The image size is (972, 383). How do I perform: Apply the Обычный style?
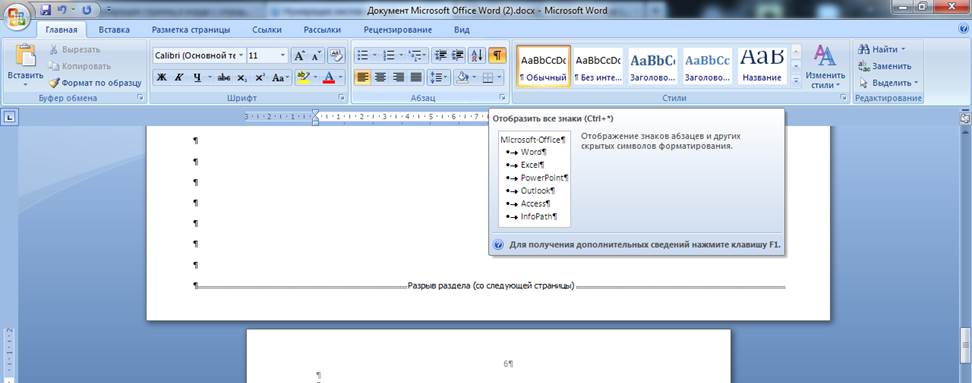[544, 66]
